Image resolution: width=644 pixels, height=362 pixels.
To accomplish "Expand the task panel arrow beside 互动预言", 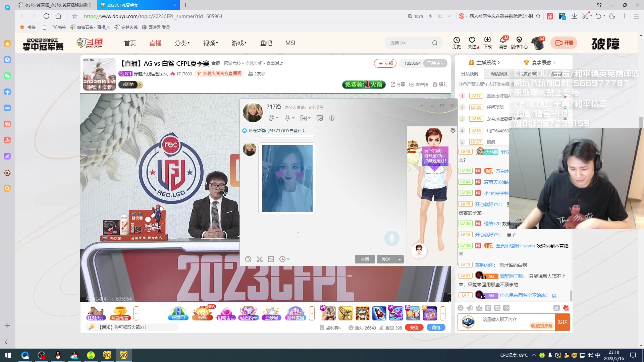I will click(136, 313).
